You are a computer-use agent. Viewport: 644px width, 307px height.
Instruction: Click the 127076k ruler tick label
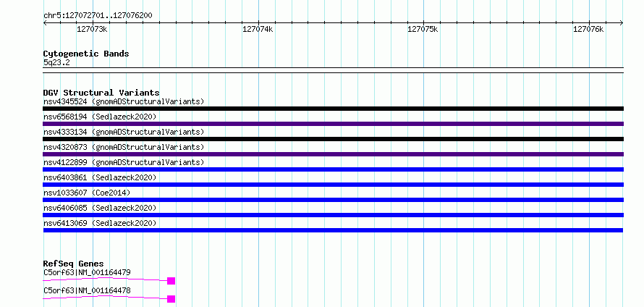[588, 29]
